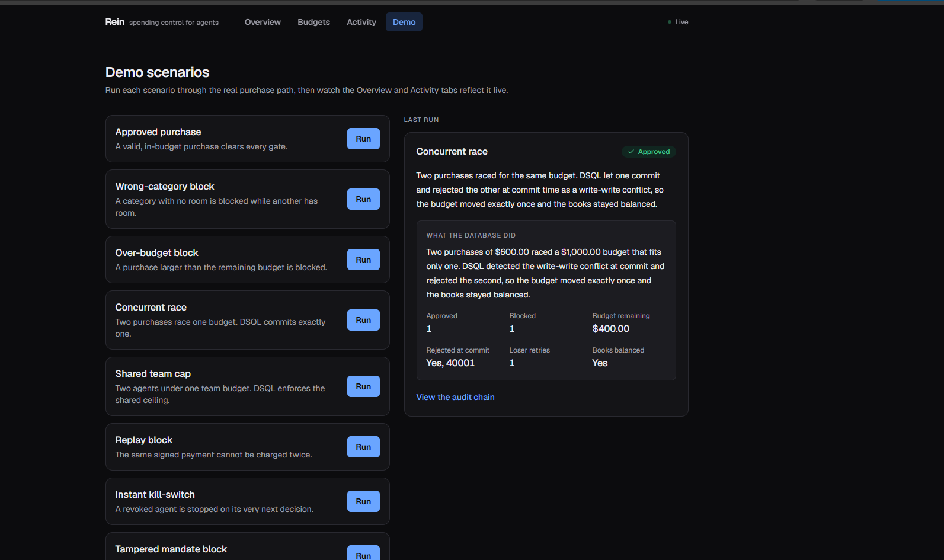This screenshot has height=560, width=944.
Task: Select the Tampered mandate block title
Action: pyautogui.click(x=171, y=549)
